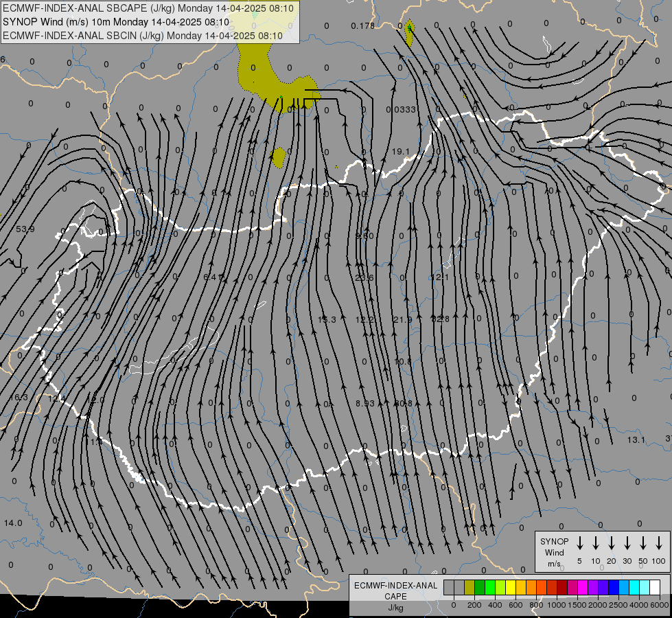Click the 'SYNOP' label in the wind legend
The height and width of the screenshot is (618, 672).
[554, 541]
